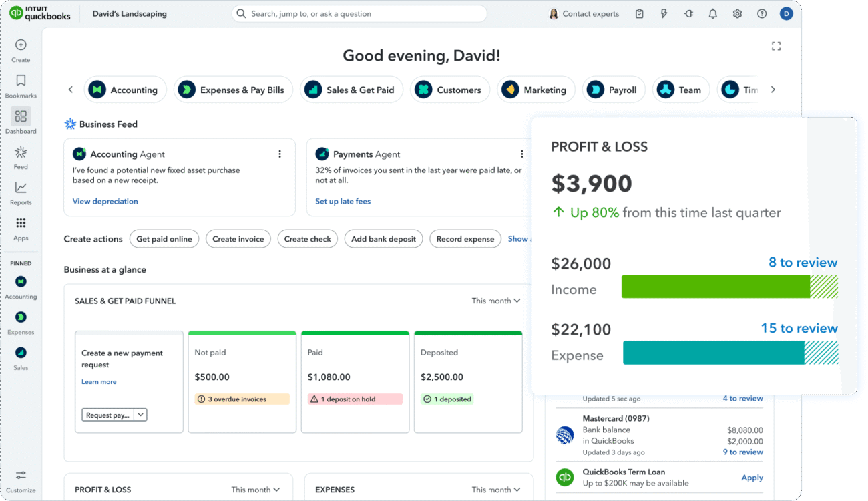
Task: Select the Team category chip
Action: [x=680, y=90]
